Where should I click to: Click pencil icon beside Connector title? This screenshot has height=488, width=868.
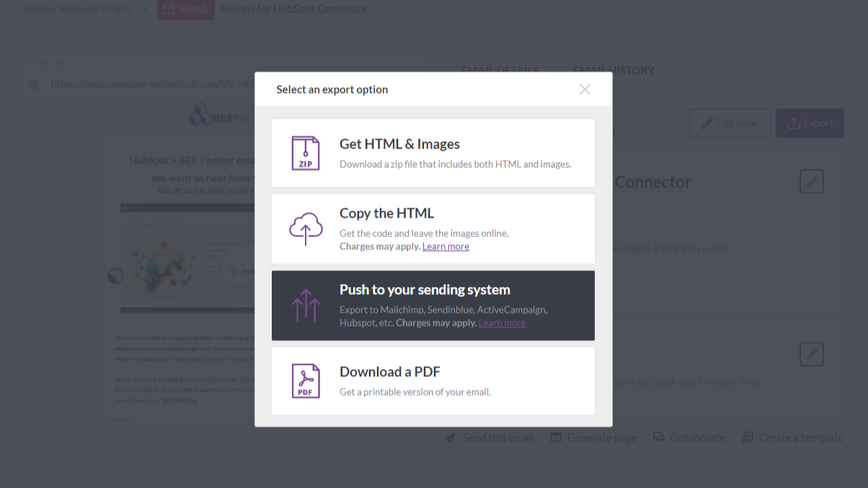pos(812,182)
